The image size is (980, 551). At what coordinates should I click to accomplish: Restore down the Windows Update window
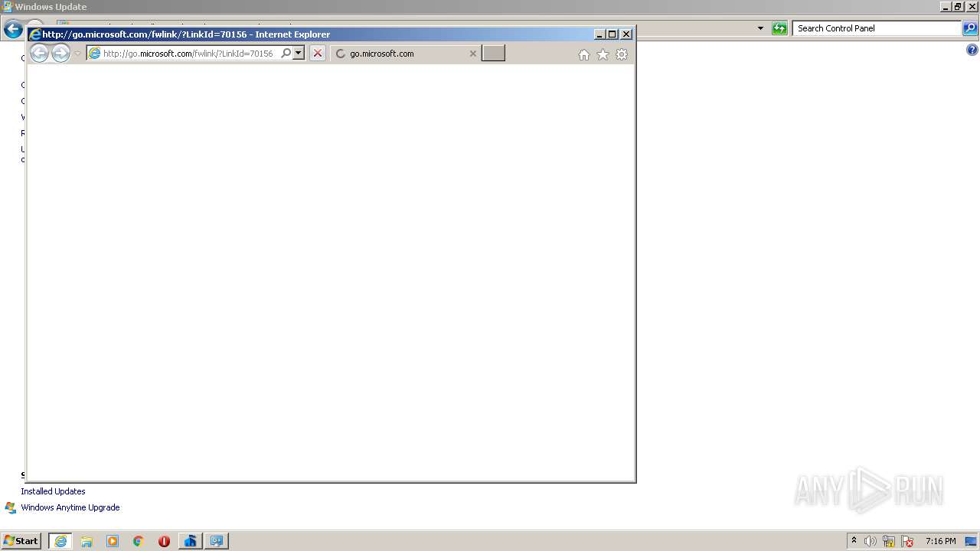[958, 7]
